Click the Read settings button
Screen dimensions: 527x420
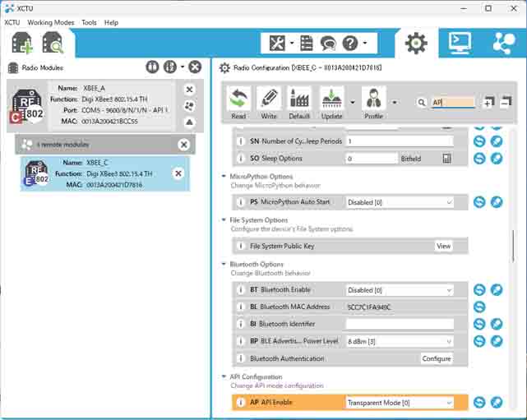point(238,104)
